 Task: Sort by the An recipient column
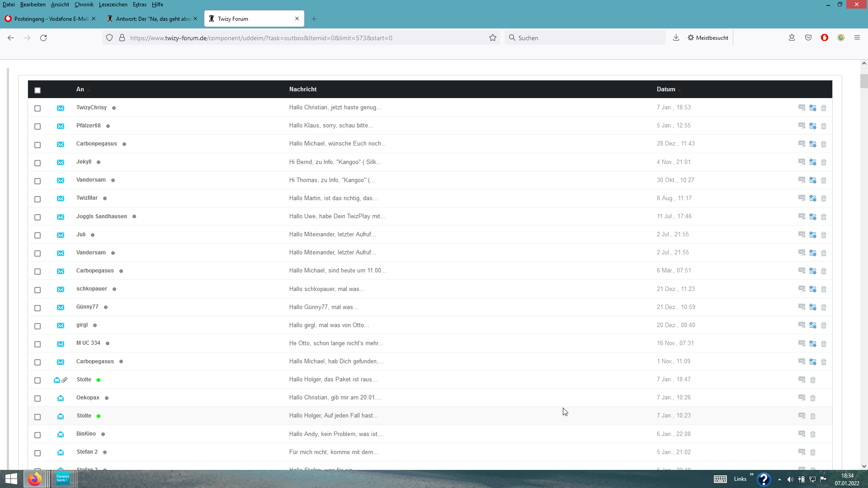click(x=80, y=89)
